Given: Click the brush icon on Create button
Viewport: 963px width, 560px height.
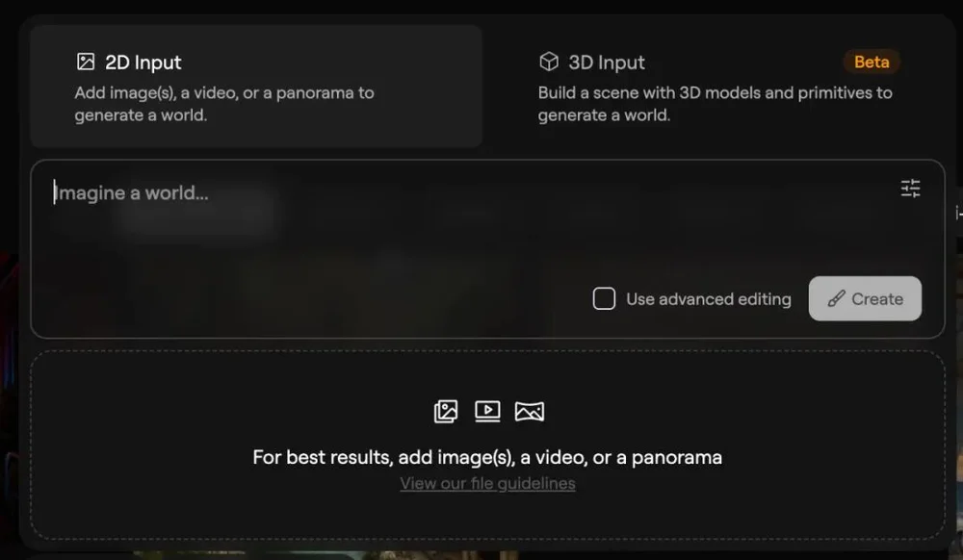Looking at the screenshot, I should 837,299.
